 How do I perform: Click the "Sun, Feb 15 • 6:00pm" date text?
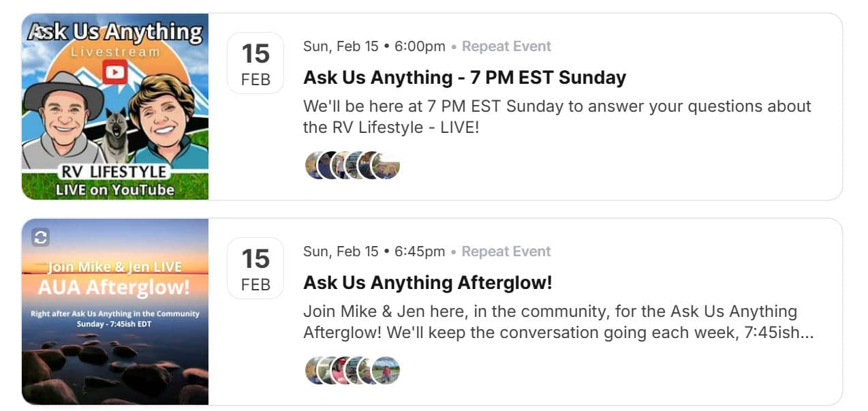373,46
